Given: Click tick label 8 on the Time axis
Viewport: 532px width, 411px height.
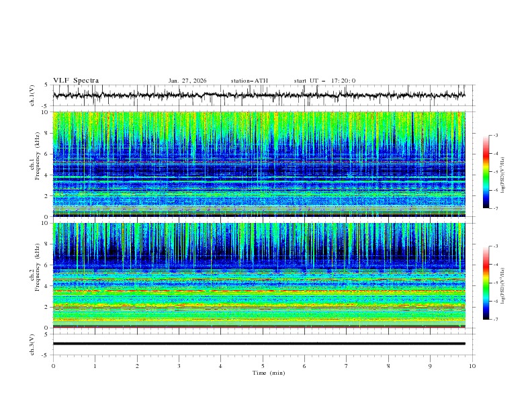Looking at the screenshot, I should [388, 366].
